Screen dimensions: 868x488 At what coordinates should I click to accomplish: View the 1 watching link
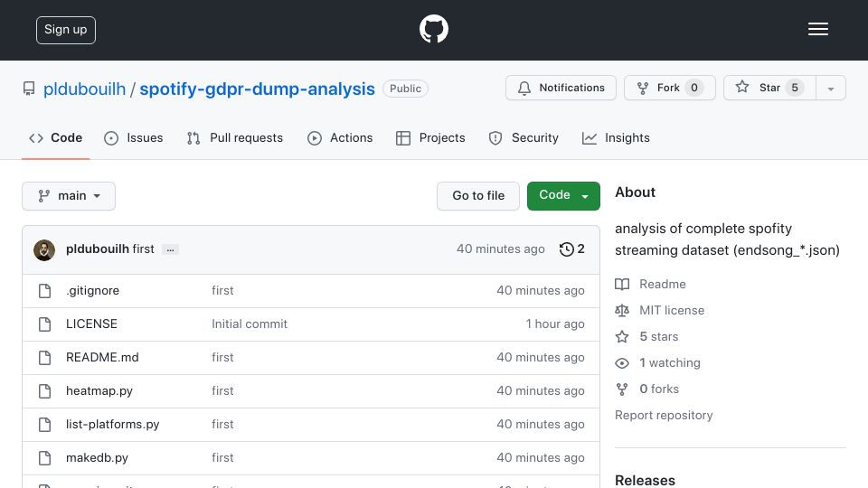click(658, 363)
